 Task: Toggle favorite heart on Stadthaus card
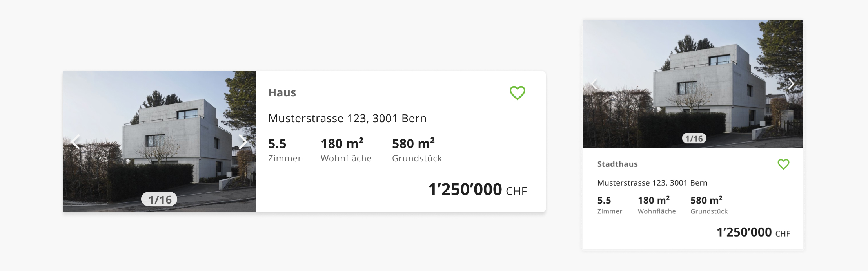pyautogui.click(x=783, y=164)
